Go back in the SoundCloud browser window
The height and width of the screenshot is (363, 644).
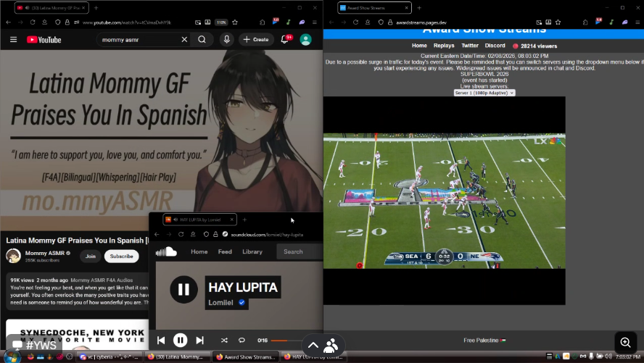(x=157, y=234)
